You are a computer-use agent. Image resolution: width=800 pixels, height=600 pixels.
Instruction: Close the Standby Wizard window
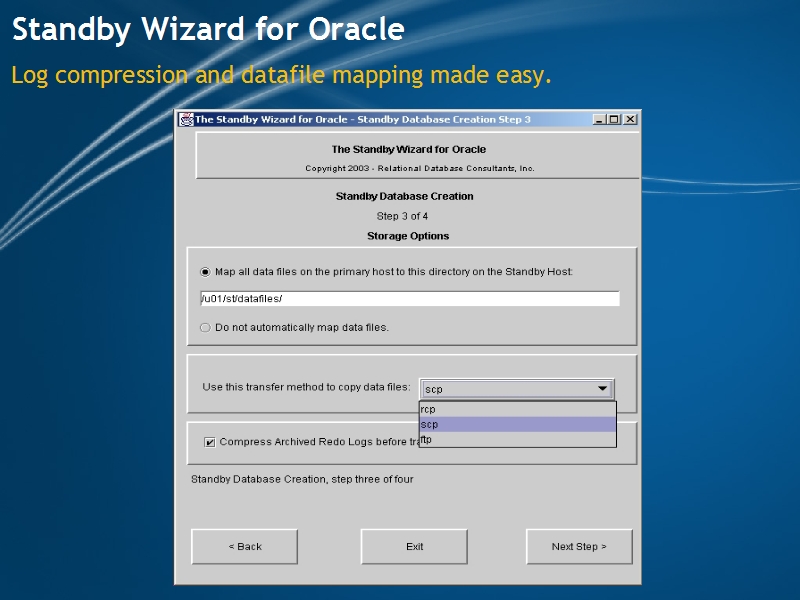pyautogui.click(x=631, y=119)
